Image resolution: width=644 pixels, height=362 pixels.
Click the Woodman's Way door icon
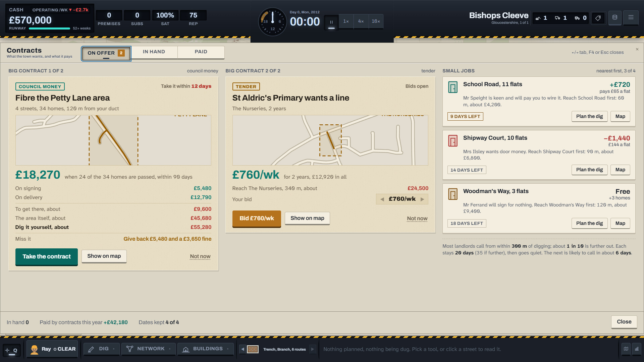(453, 194)
